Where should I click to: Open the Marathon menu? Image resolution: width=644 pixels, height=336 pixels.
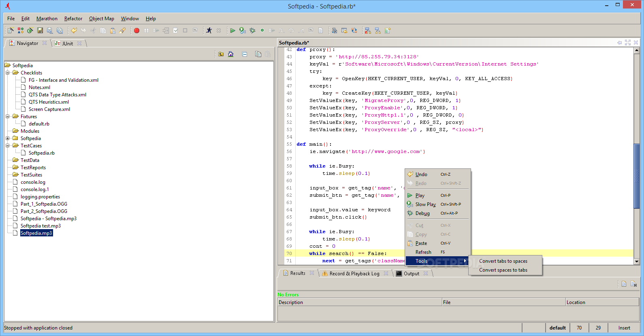tap(47, 19)
